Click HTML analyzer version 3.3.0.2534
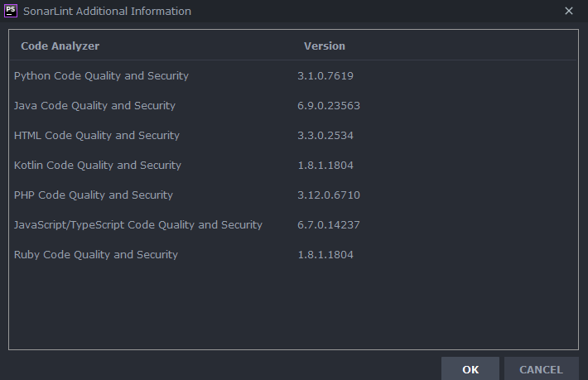588x380 pixels. point(325,136)
